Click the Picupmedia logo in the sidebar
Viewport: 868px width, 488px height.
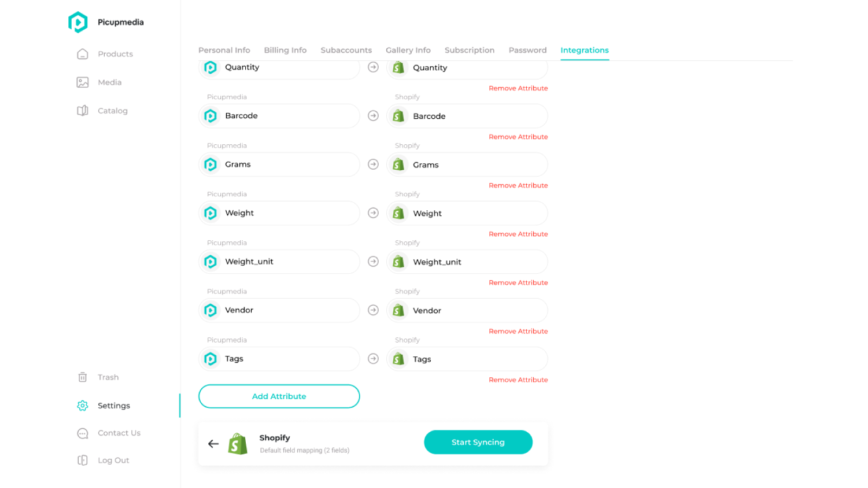point(78,22)
